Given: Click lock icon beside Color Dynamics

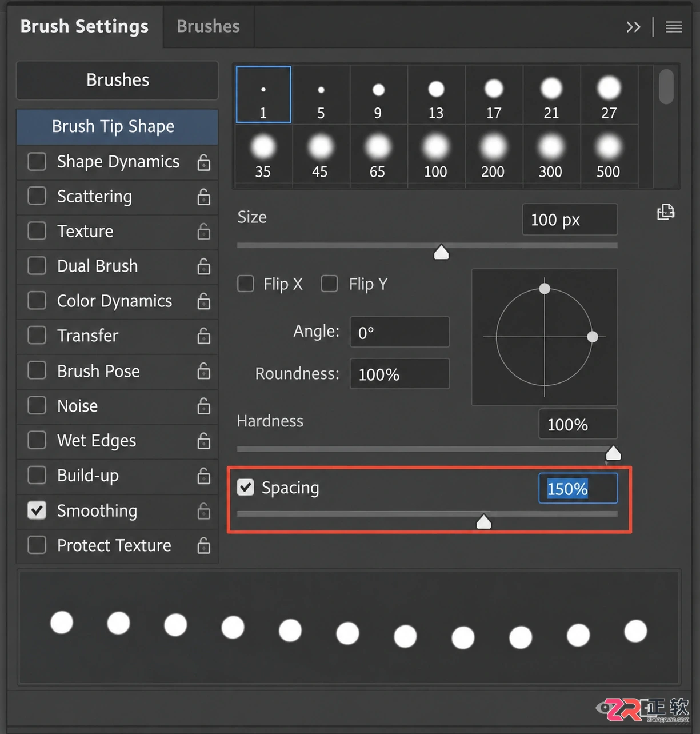Looking at the screenshot, I should tap(204, 301).
